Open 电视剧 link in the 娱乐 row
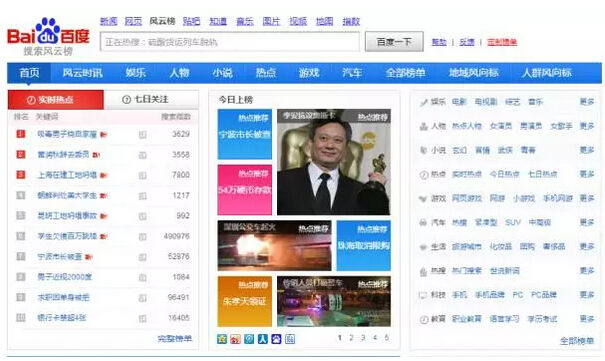The image size is (605, 361). click(x=486, y=102)
